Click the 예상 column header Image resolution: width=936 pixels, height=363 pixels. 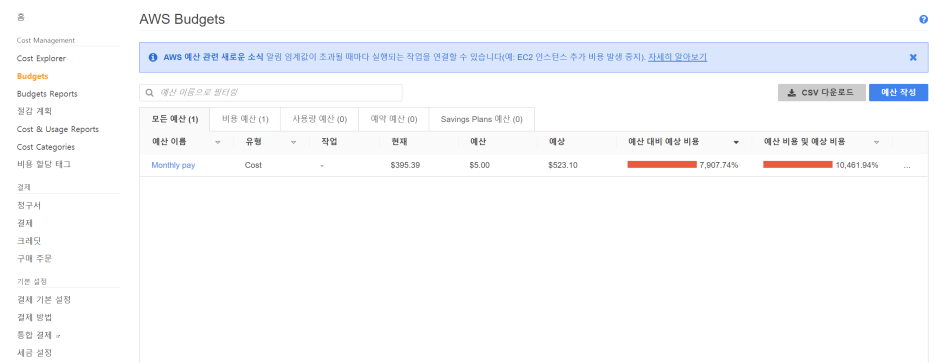(x=556, y=142)
